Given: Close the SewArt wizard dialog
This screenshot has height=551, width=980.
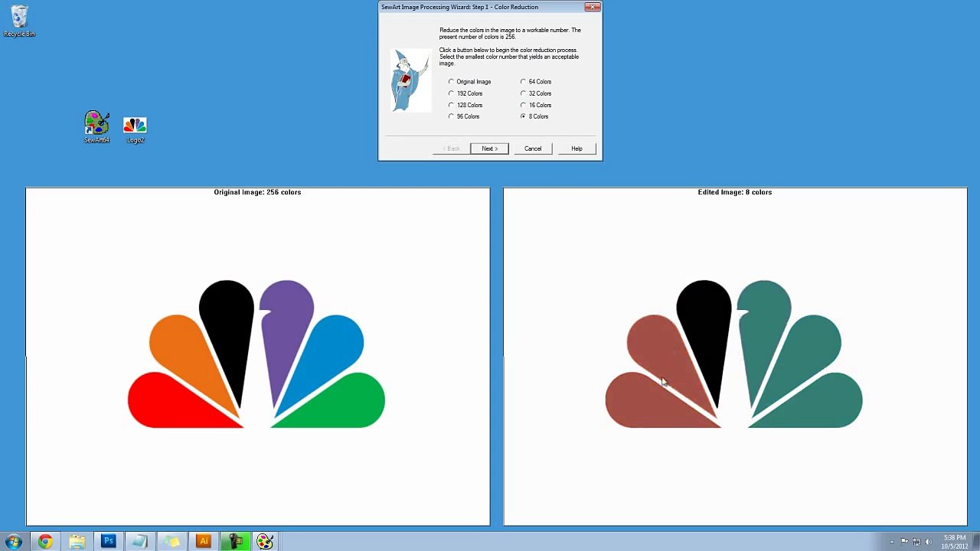Looking at the screenshot, I should (x=593, y=7).
